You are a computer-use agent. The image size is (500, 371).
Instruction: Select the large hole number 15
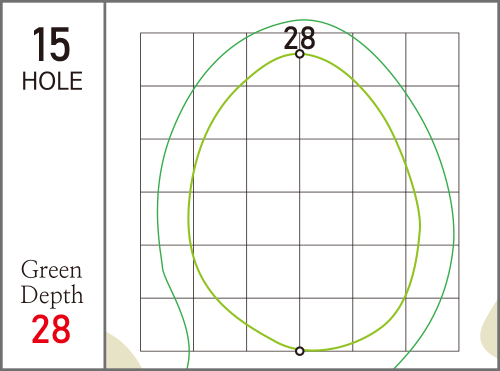click(51, 44)
